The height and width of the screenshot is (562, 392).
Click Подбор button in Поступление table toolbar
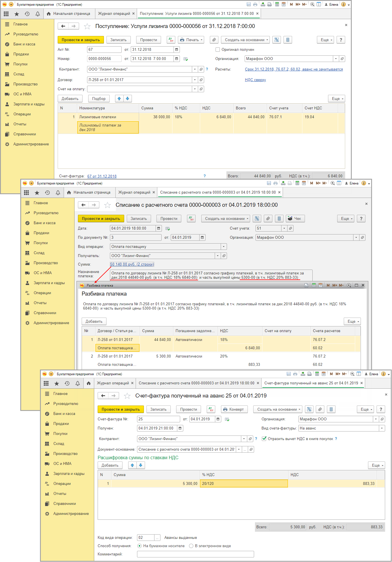tap(99, 99)
